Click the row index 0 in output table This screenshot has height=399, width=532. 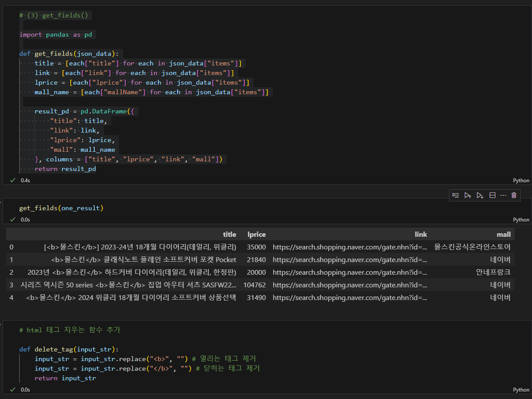click(x=11, y=247)
